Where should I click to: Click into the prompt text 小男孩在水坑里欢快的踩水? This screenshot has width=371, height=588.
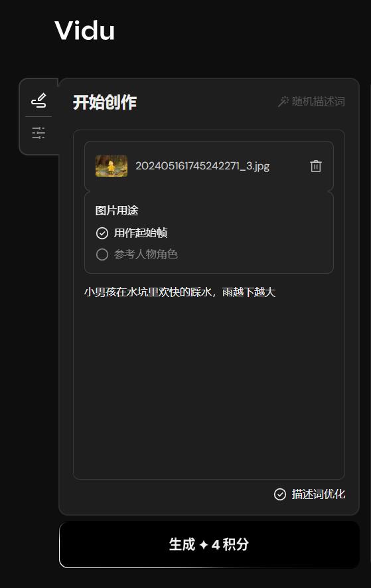click(148, 292)
